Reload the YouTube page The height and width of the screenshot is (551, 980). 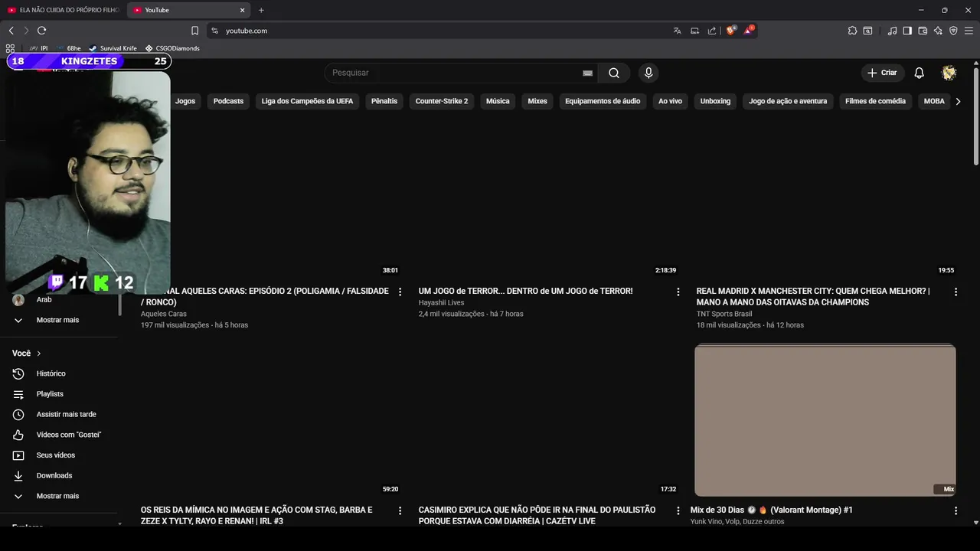coord(41,31)
